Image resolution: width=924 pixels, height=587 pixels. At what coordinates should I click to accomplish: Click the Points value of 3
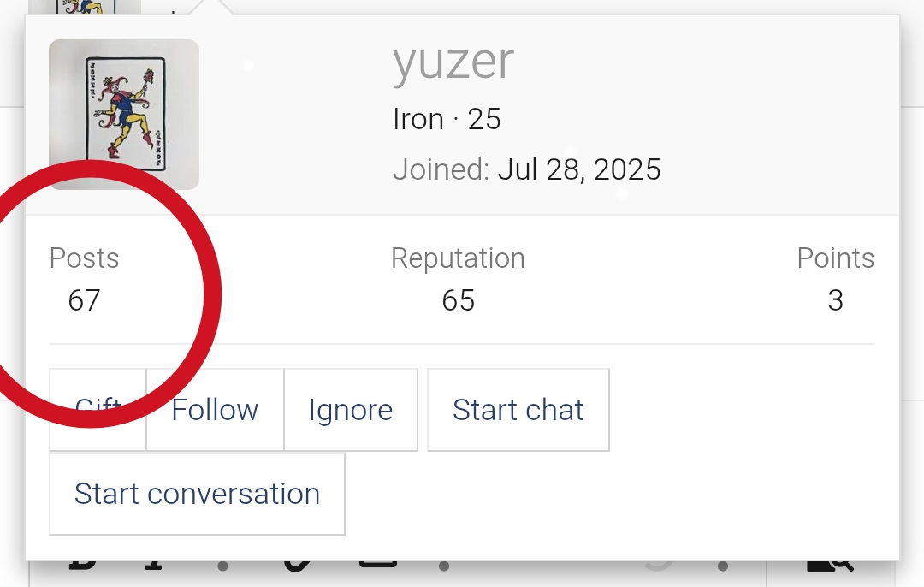[835, 300]
